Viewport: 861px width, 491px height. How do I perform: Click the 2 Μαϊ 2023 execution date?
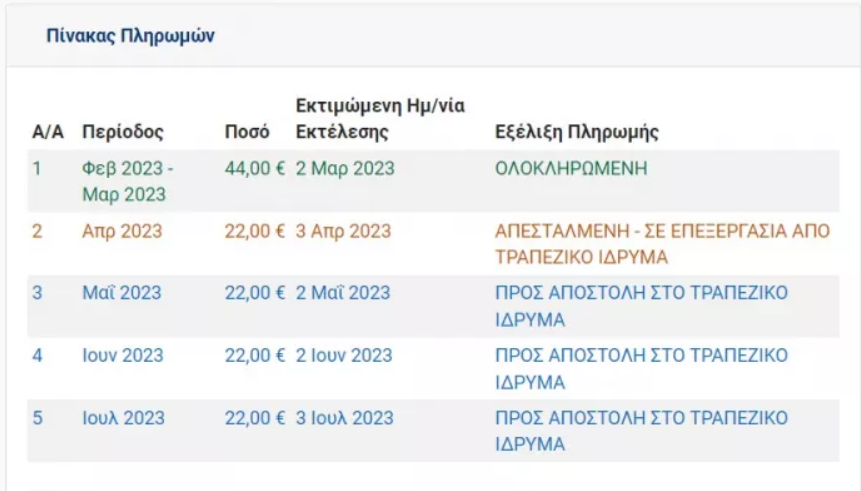343,293
